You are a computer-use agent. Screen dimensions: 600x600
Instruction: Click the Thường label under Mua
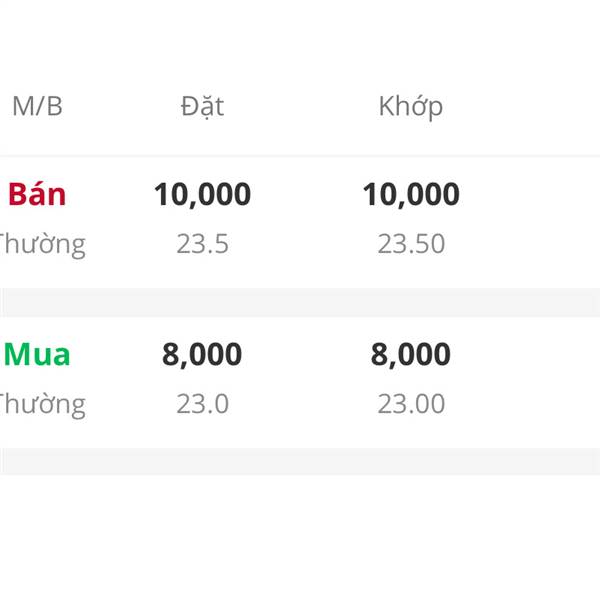pos(42,404)
